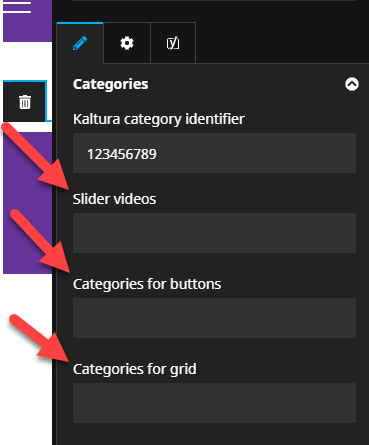Click the 123456789 value text
This screenshot has height=445, width=369.
[x=122, y=154]
